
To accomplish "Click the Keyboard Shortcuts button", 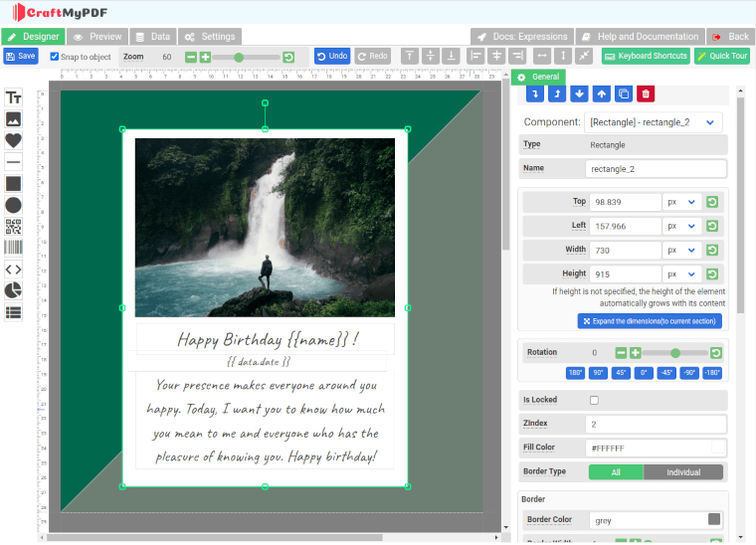I will (646, 56).
